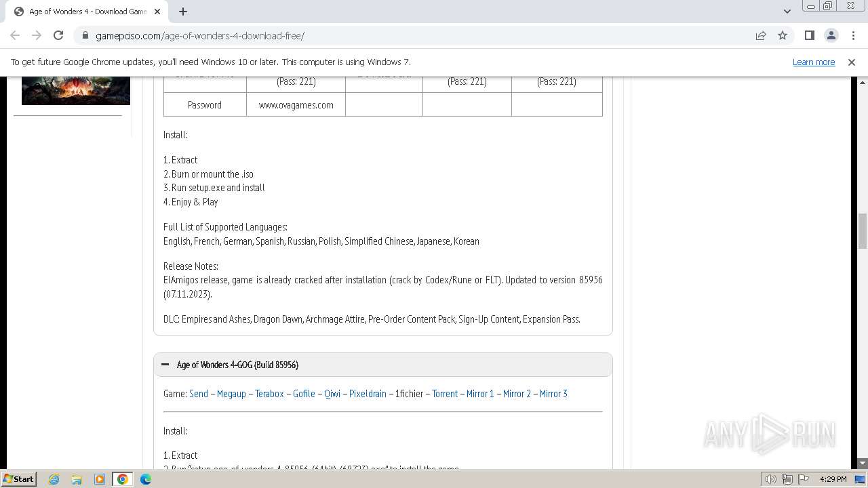Close the Age of Wonders 4 tab
The width and height of the screenshot is (868, 488).
click(157, 12)
